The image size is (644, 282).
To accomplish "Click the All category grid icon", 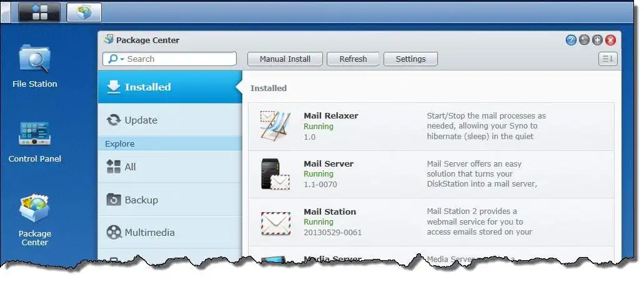I will (114, 167).
